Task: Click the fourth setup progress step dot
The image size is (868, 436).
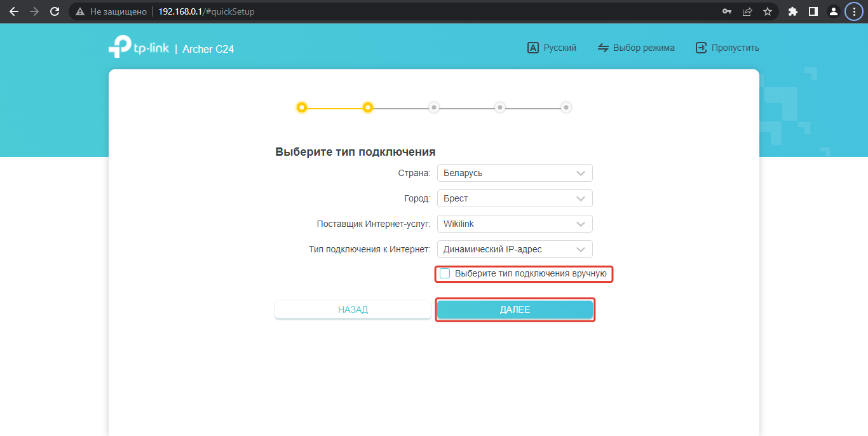Action: point(500,107)
